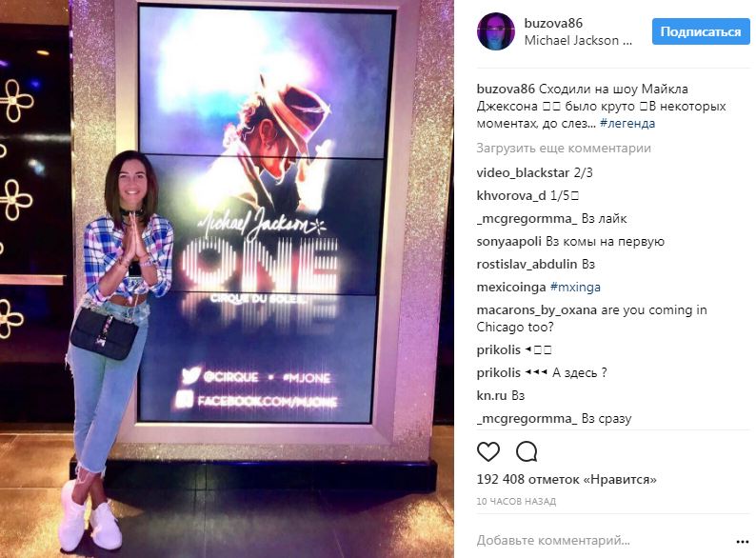Click the comment speech bubble icon
The image size is (756, 558).
(x=527, y=452)
